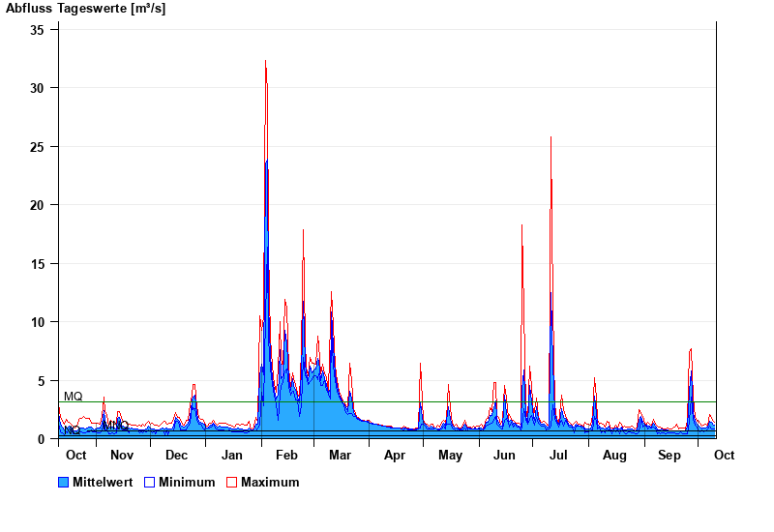Image resolution: width=774 pixels, height=532 pixels.
Task: Click the tip of the highest red peak
Action: point(265,61)
